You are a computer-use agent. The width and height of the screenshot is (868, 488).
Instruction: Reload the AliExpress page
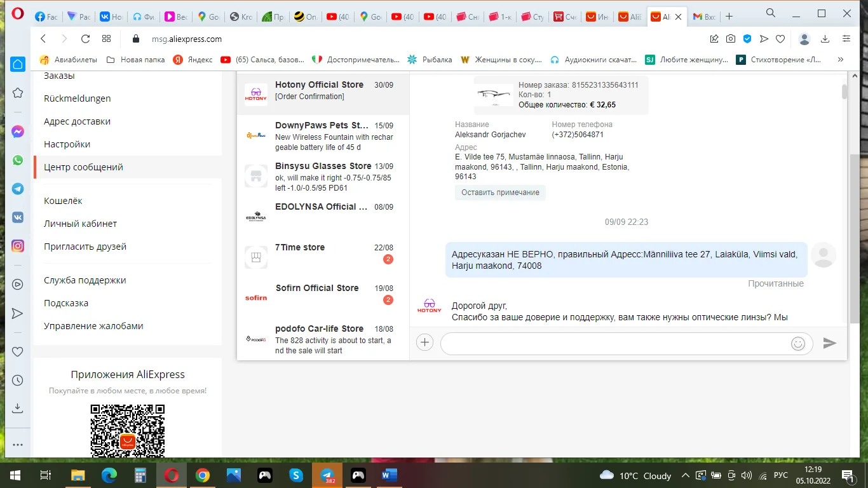coord(86,39)
